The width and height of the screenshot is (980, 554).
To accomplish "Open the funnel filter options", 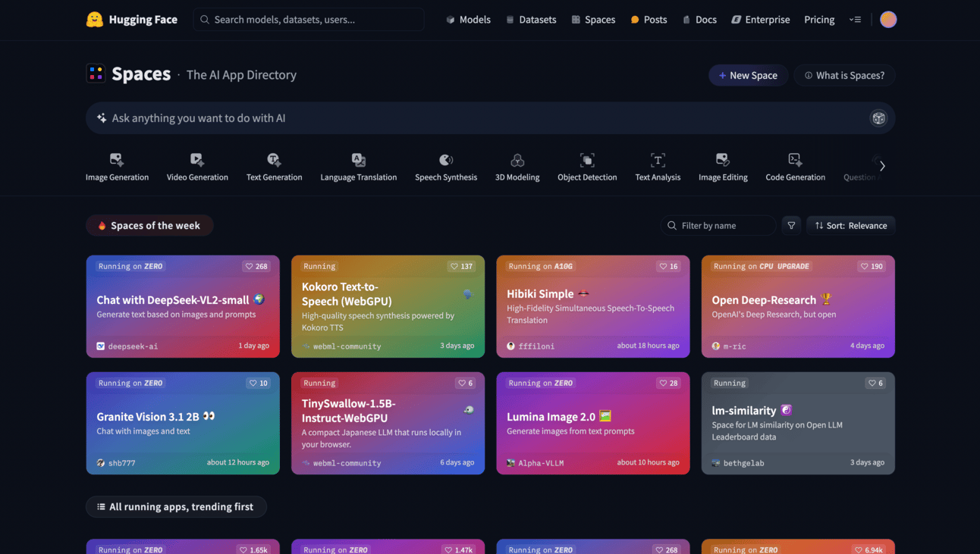I will click(x=791, y=225).
